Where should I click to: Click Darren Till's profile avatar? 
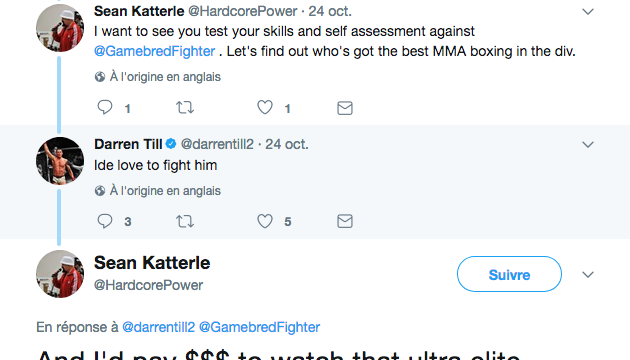click(60, 161)
